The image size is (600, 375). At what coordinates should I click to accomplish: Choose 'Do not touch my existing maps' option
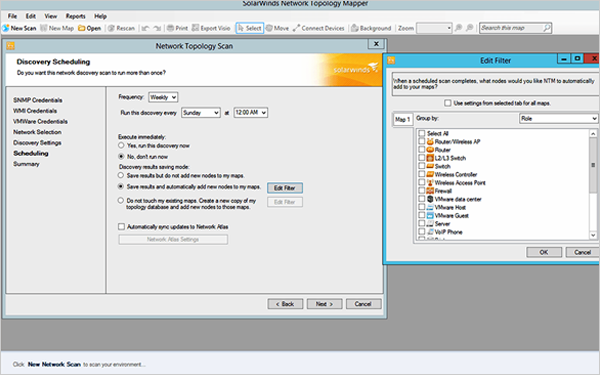[121, 200]
